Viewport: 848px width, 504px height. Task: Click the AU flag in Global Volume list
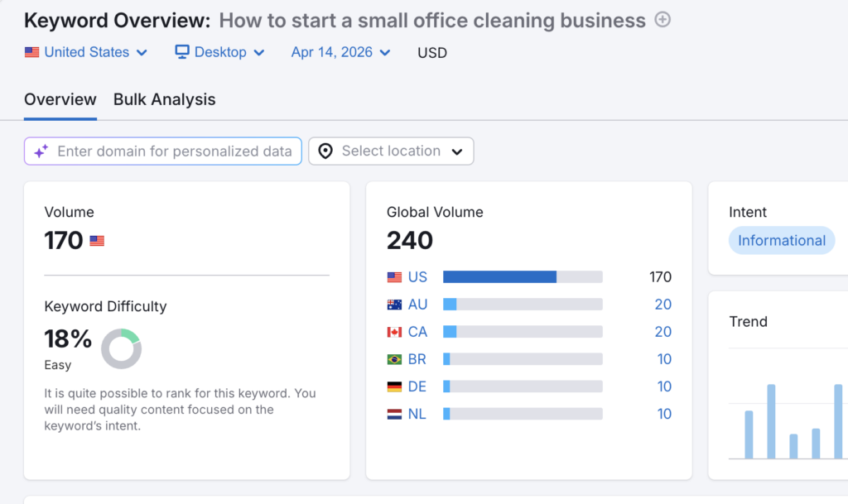pos(393,304)
